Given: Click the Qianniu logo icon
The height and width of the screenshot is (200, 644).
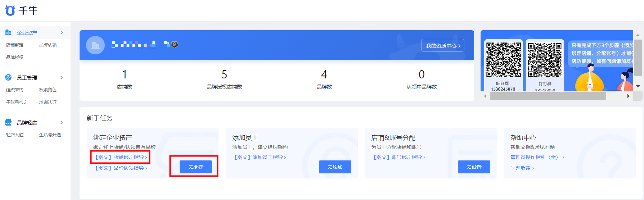Looking at the screenshot, I should click(x=10, y=10).
